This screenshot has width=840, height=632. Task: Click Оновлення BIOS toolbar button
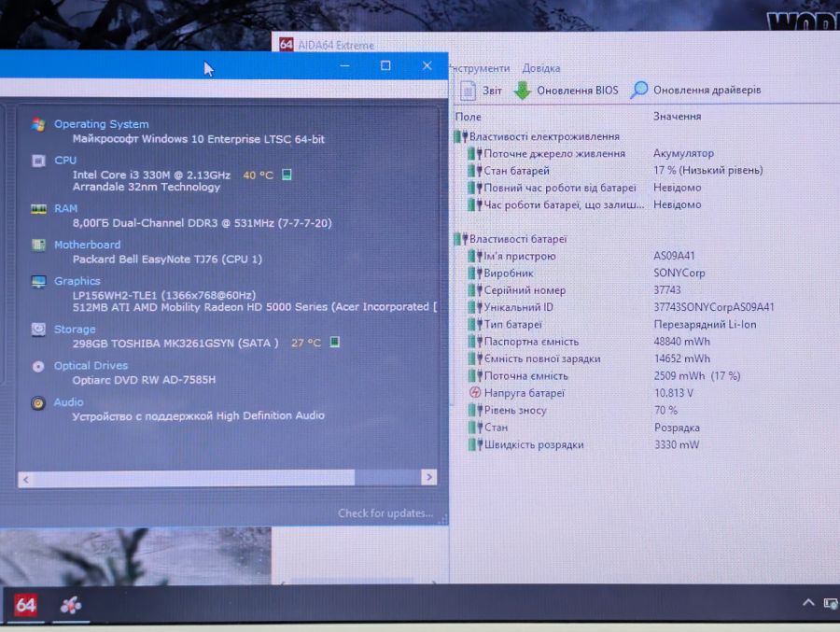pos(567,90)
